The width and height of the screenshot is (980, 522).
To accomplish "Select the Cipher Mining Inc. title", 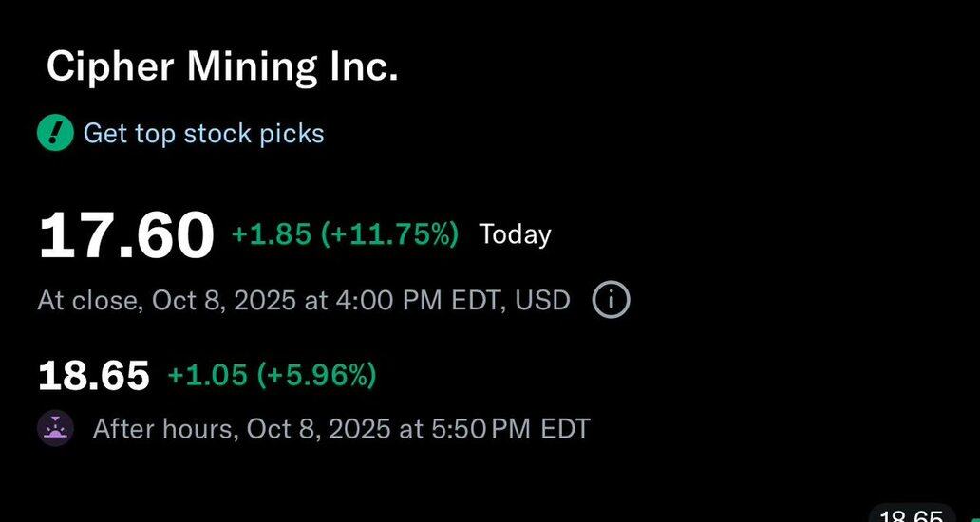I will tap(222, 67).
